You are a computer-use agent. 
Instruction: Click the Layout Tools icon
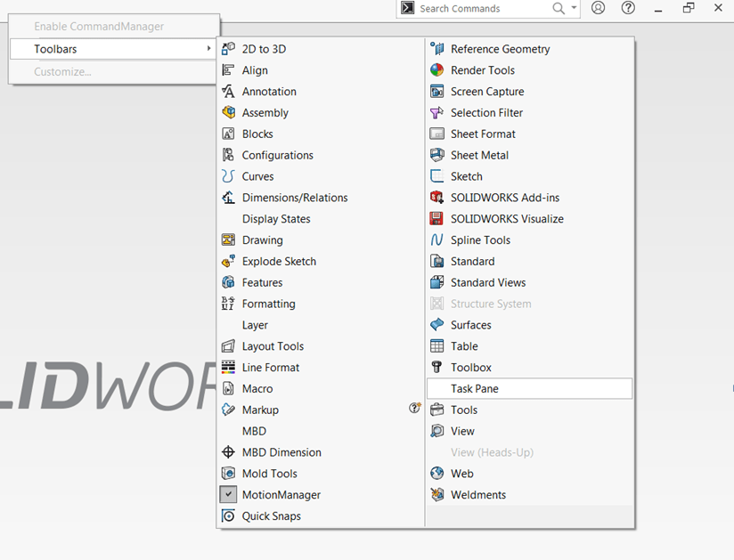(x=228, y=346)
